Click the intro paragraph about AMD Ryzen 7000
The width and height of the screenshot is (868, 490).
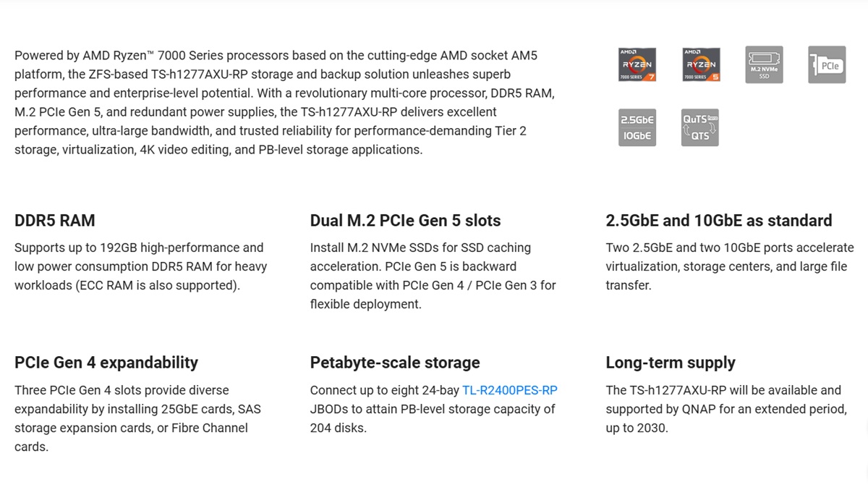[285, 103]
